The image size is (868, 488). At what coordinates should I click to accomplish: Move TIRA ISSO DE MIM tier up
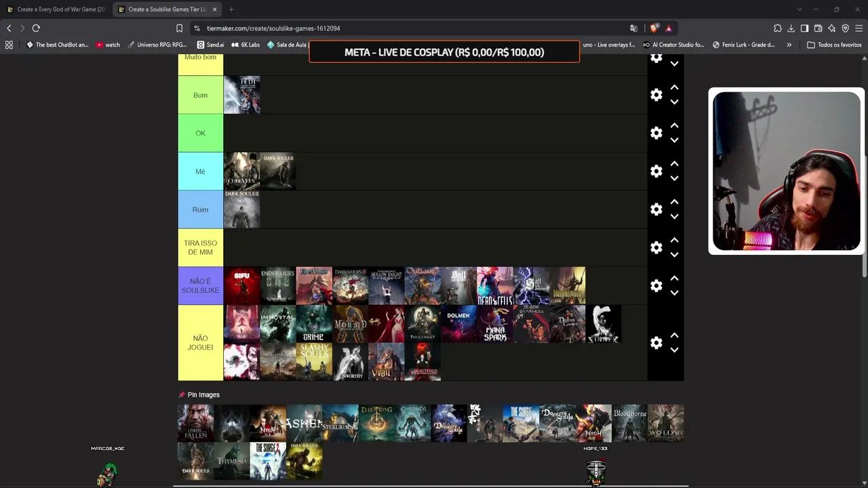tap(674, 241)
